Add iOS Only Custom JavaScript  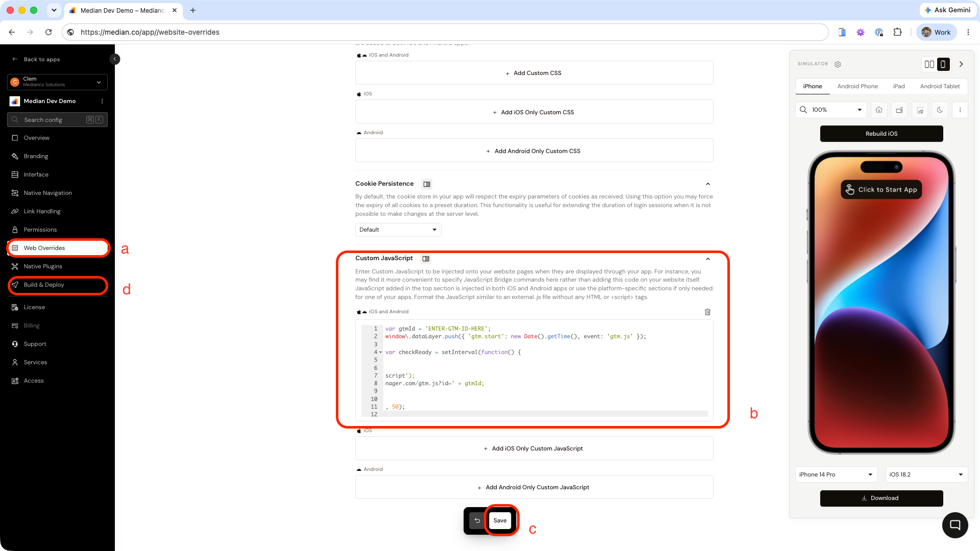534,448
